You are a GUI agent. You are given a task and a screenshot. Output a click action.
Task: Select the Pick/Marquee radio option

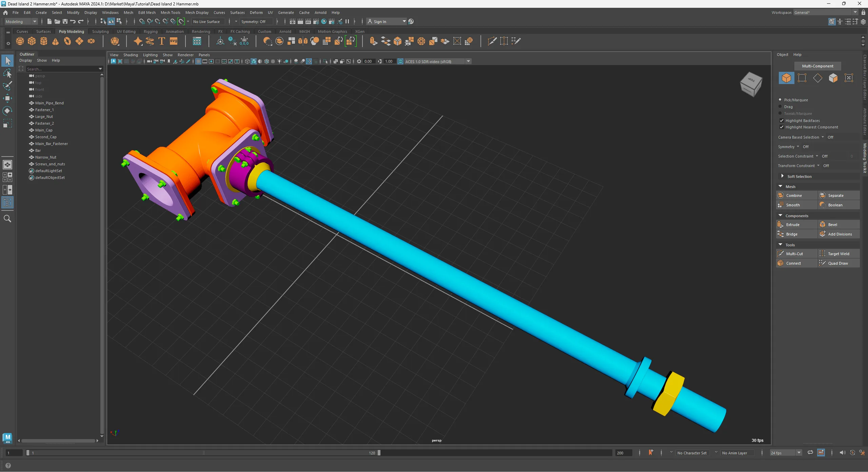click(x=780, y=100)
